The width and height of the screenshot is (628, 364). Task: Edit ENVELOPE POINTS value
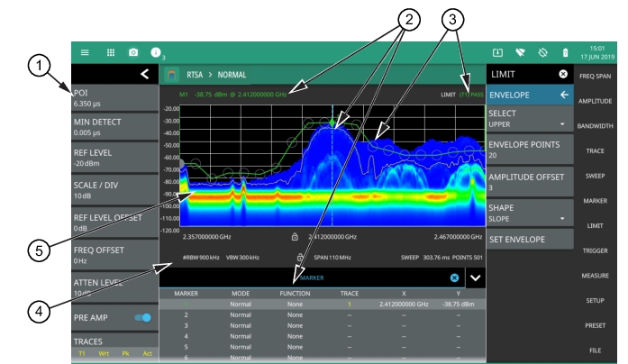pos(530,150)
